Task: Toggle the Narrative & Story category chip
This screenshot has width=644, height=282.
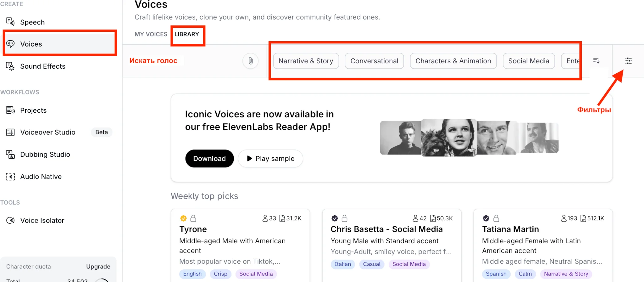Action: (x=306, y=61)
